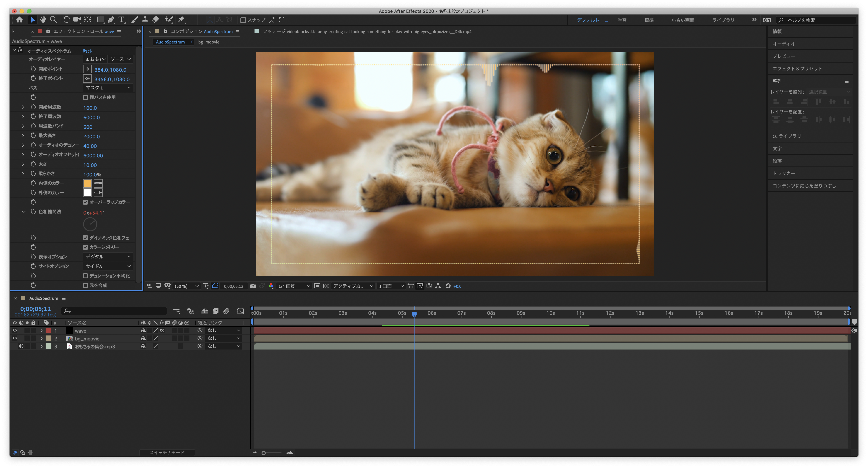868x468 pixels.
Task: Expand the bg_moovie layer properties
Action: coord(41,339)
